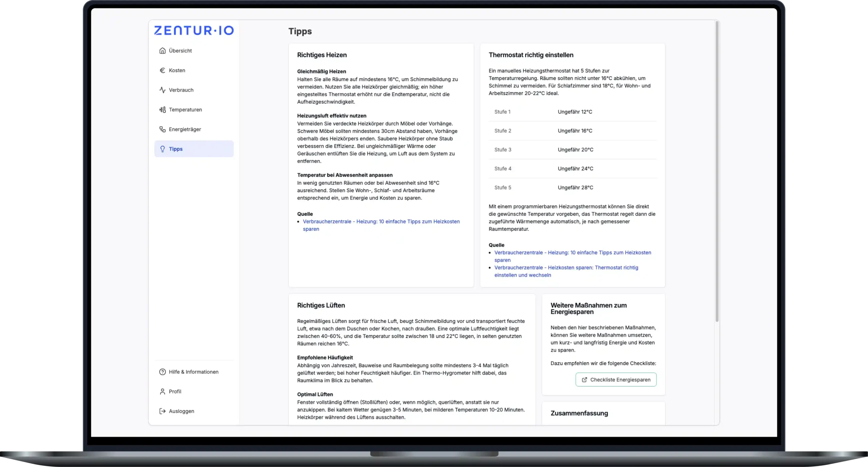Click the euro icon for Kosten
868x467 pixels.
(x=162, y=70)
